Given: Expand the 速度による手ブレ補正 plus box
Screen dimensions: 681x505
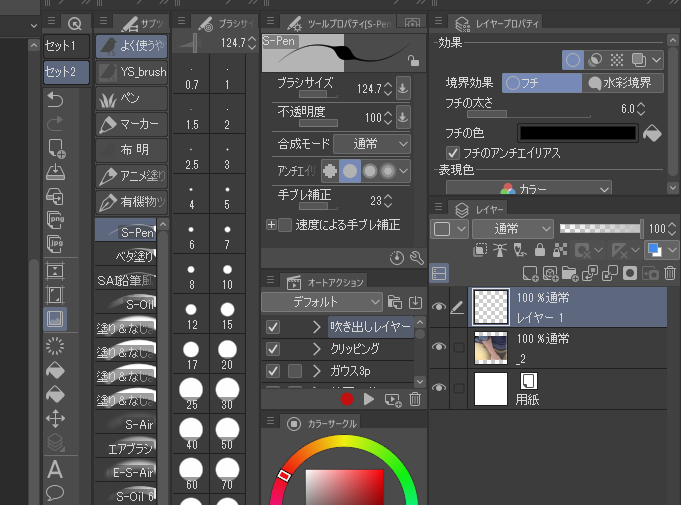Looking at the screenshot, I should pyautogui.click(x=271, y=225).
